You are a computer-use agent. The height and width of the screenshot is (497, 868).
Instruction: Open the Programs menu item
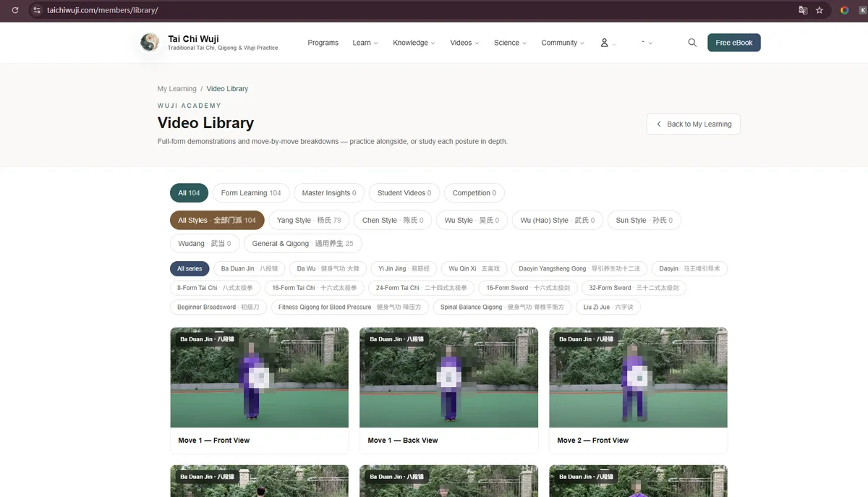point(323,43)
